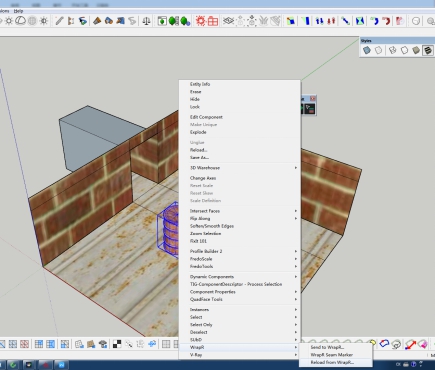This screenshot has width=435, height=370.
Task: Expand the 3D Warehouse submenu
Action: point(240,168)
